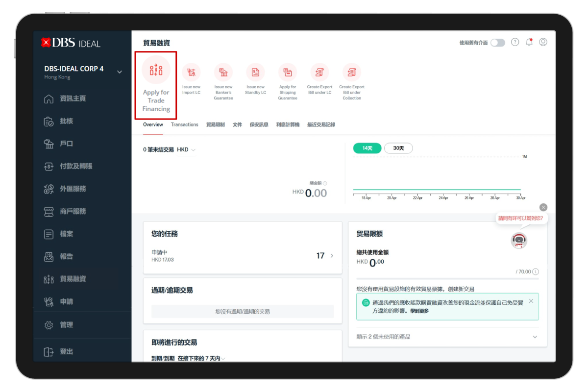The image size is (588, 392).
Task: Open the notification bell
Action: [x=529, y=43]
